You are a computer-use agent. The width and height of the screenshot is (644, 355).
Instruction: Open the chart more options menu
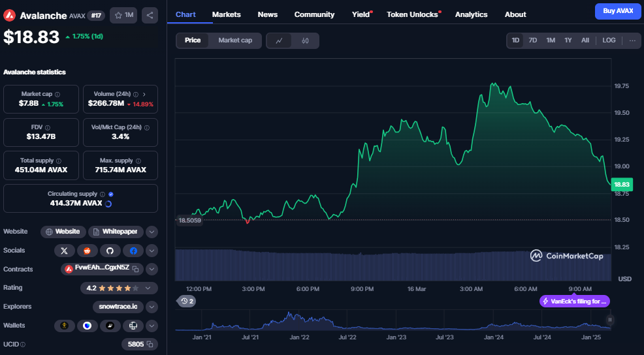coord(632,40)
